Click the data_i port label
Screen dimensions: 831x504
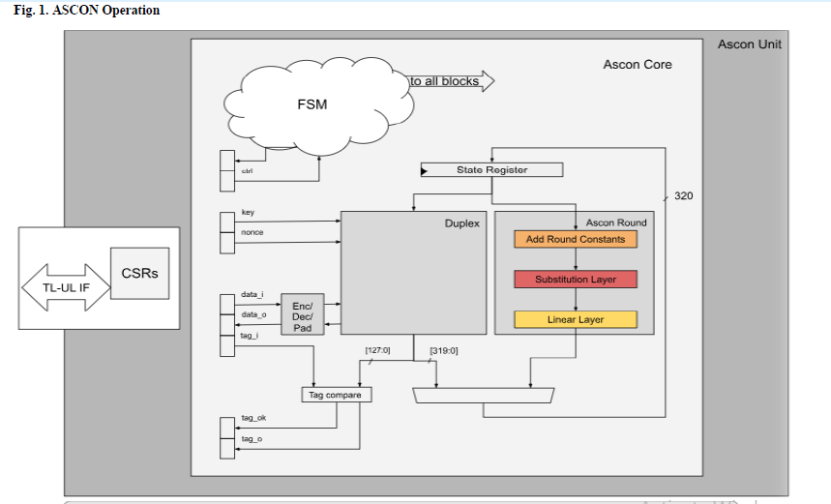tap(252, 294)
